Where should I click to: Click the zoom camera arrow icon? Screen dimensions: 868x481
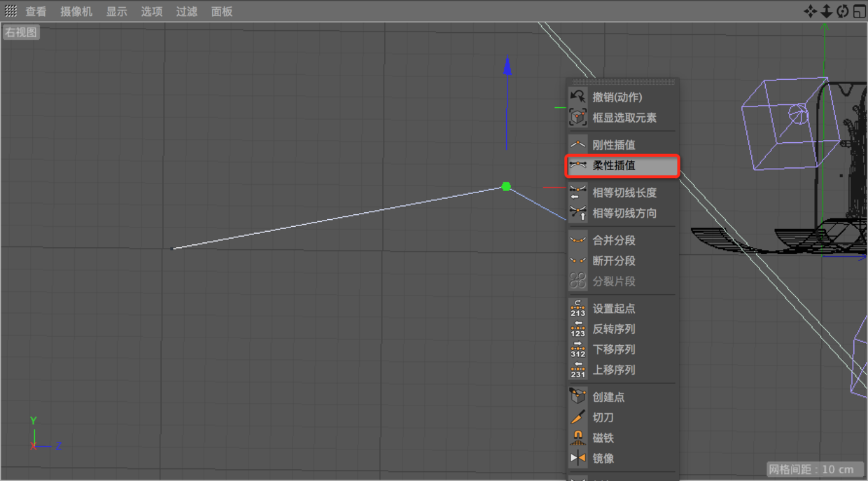(x=827, y=11)
